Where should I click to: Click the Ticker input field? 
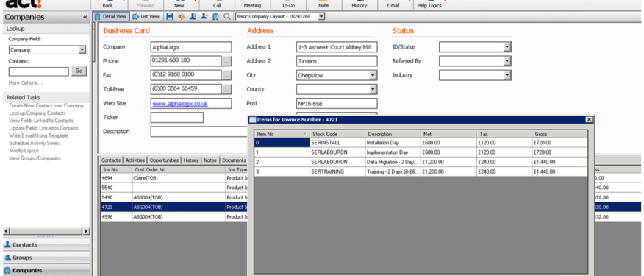pyautogui.click(x=176, y=118)
